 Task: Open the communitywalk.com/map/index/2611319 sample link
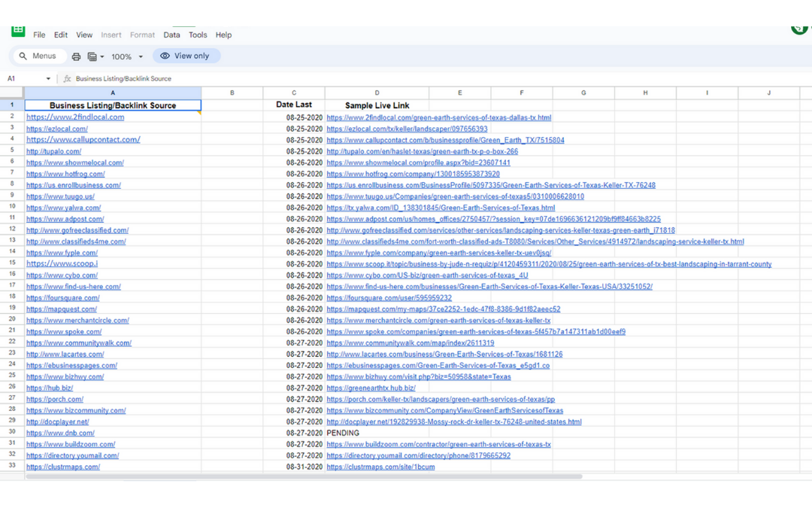[x=411, y=343]
